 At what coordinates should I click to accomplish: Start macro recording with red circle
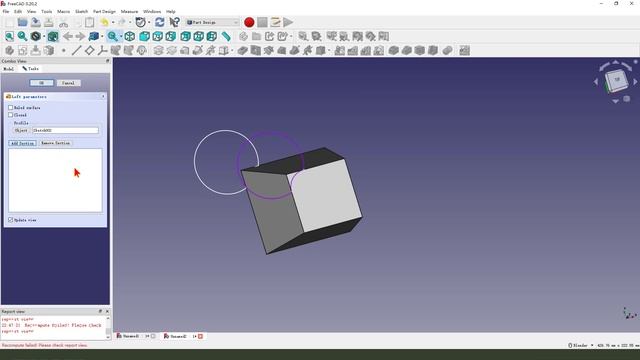click(x=249, y=22)
